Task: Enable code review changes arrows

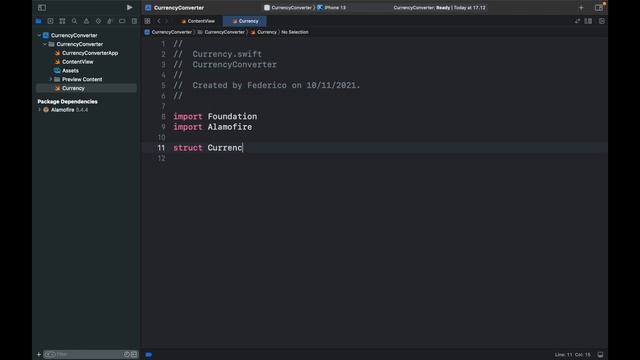Action: [x=577, y=21]
